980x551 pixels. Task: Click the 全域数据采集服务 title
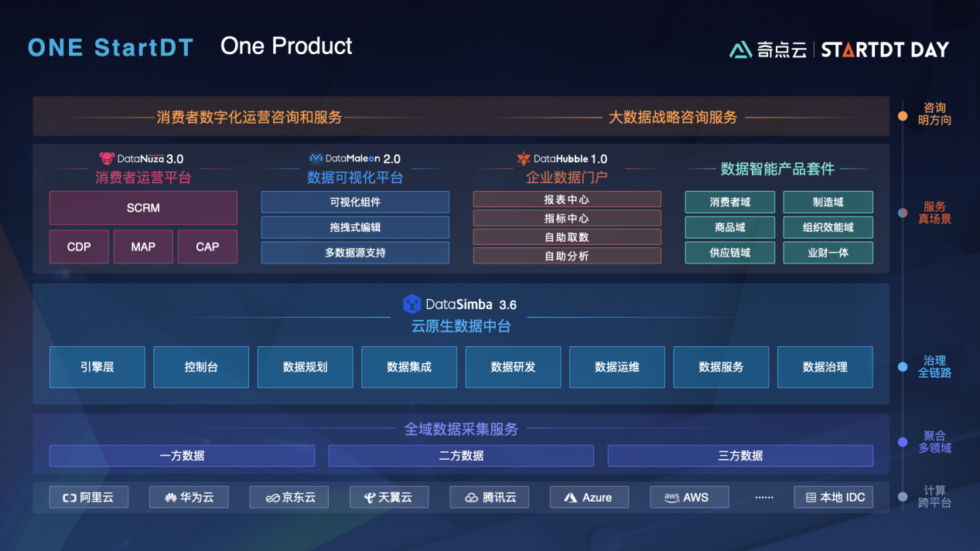point(461,429)
